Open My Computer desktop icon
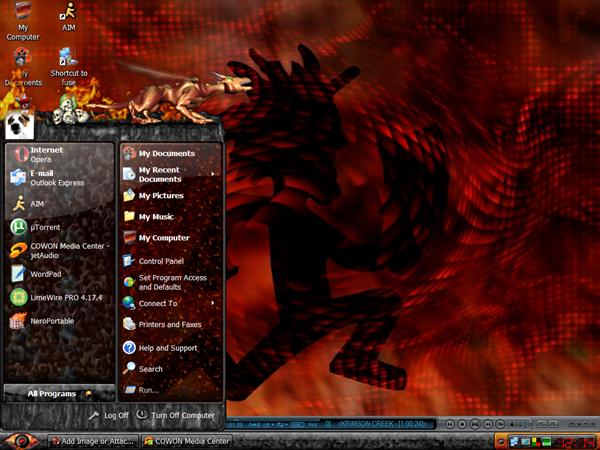600x450 pixels. [23, 21]
